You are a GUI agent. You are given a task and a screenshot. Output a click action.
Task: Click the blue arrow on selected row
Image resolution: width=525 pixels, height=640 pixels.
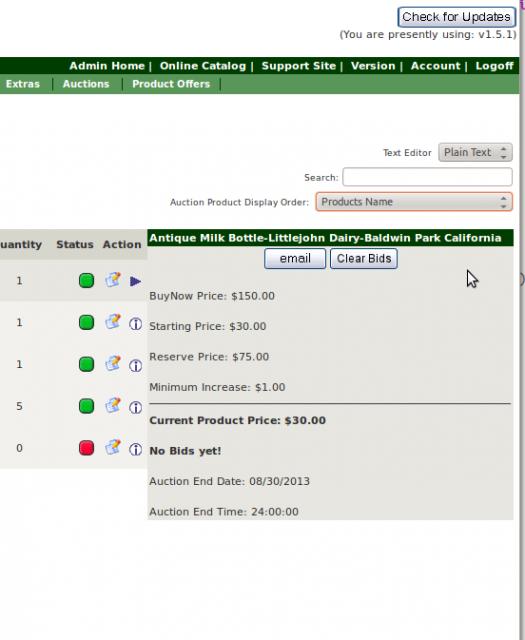(x=136, y=281)
